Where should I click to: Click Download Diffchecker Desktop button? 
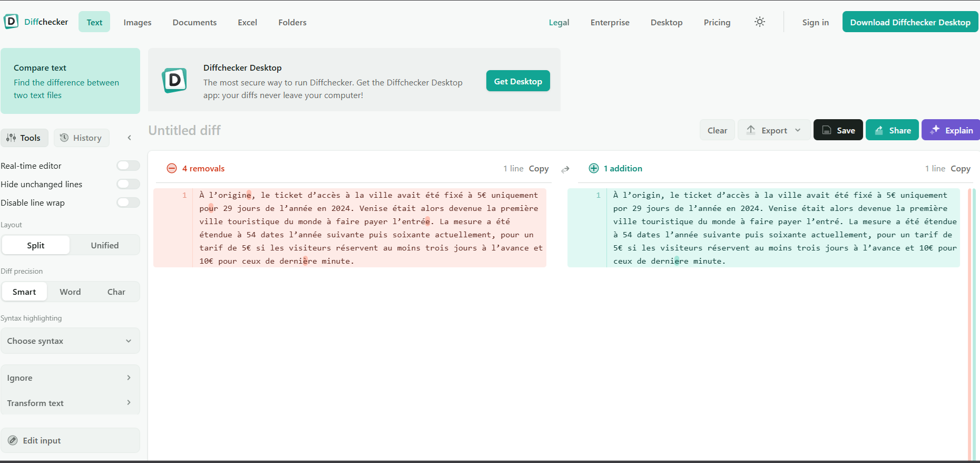point(910,22)
